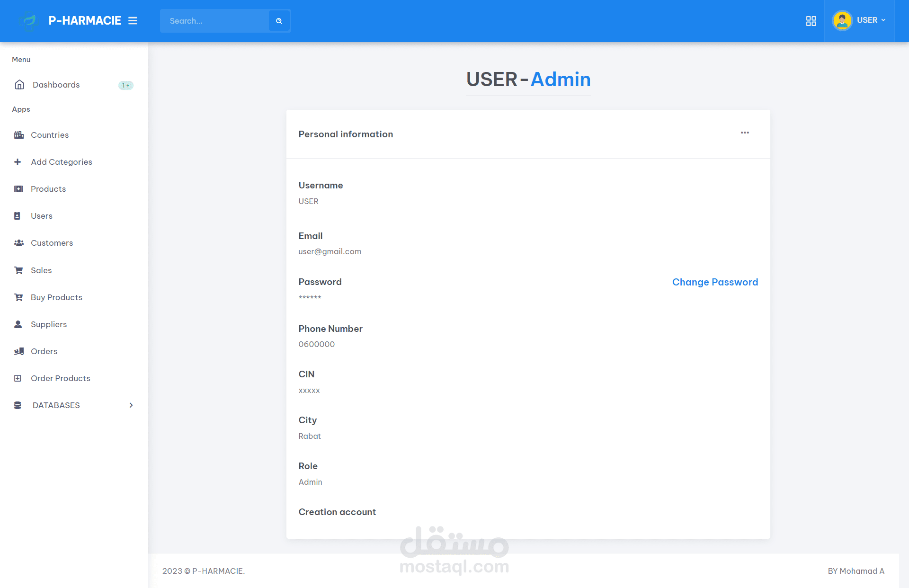Image resolution: width=909 pixels, height=588 pixels.
Task: Expand the DATABASES submenu chevron
Action: [x=131, y=405]
